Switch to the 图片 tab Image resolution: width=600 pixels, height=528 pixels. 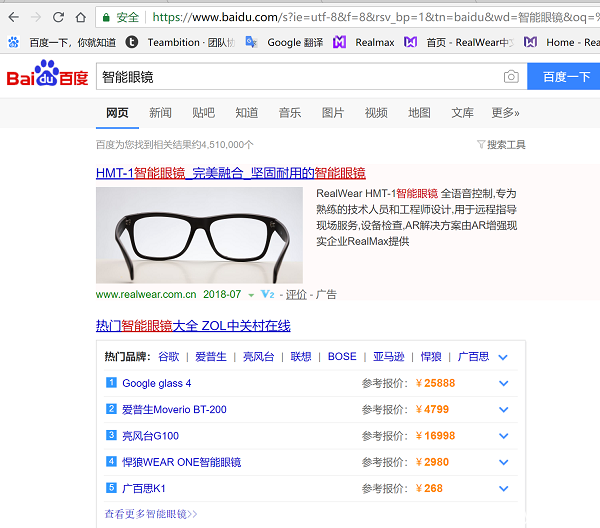tap(333, 113)
